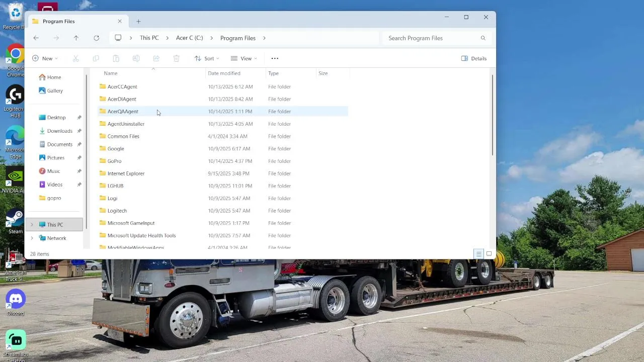Switch to details list view icon

tap(479, 254)
